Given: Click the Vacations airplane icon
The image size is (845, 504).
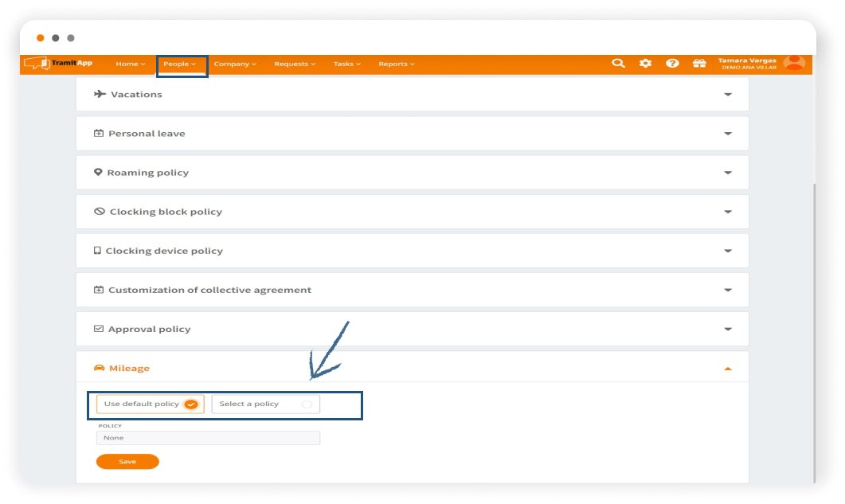Looking at the screenshot, I should point(100,94).
